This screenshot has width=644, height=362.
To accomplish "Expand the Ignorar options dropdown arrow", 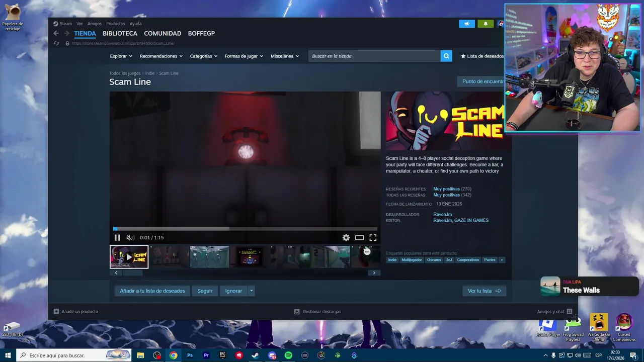I will 252,291.
